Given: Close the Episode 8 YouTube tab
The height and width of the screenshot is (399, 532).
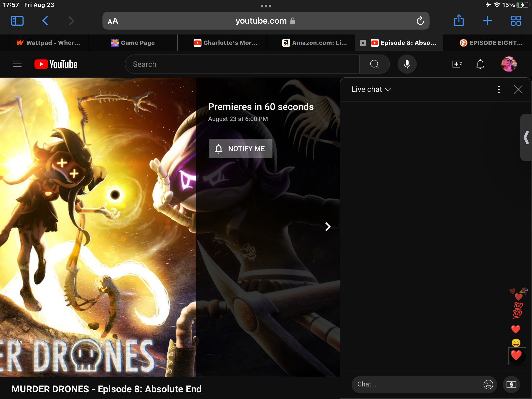Looking at the screenshot, I should 363,43.
